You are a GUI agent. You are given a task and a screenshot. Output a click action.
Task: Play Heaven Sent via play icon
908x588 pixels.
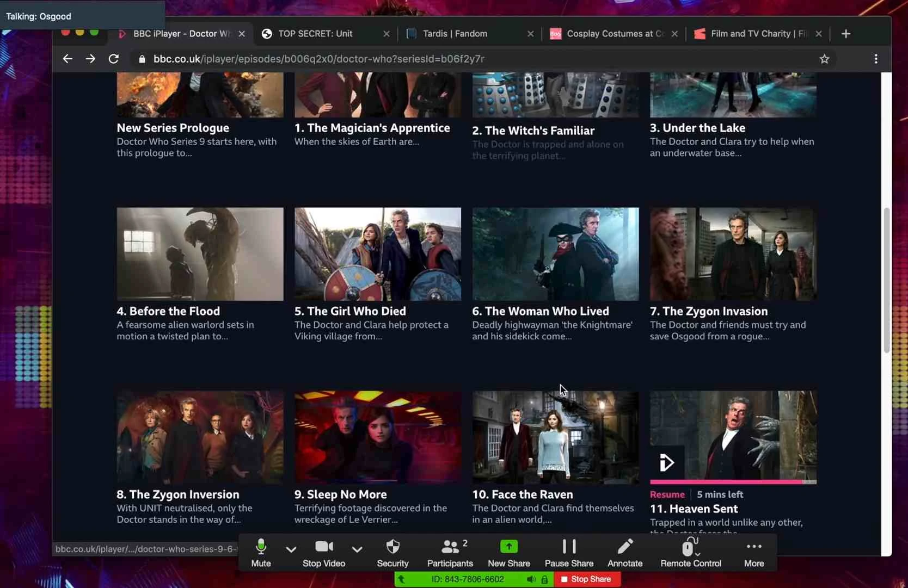point(667,463)
